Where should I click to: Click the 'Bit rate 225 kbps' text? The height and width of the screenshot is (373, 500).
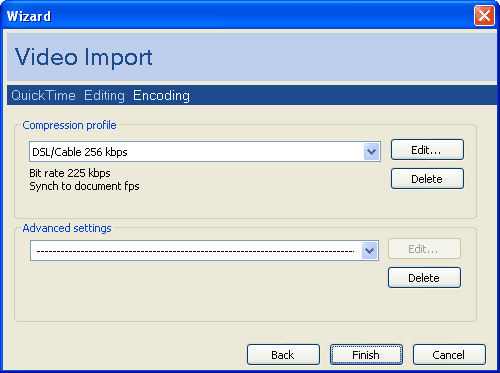click(70, 173)
